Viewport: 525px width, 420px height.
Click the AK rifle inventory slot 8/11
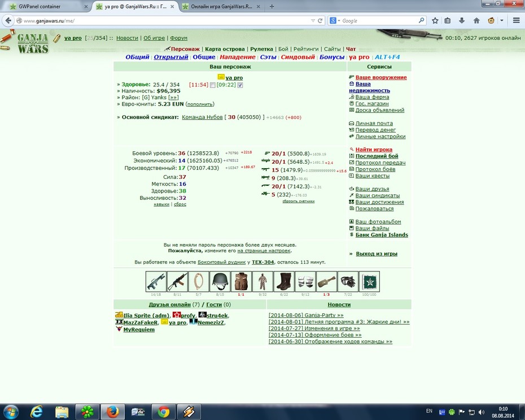point(177,281)
